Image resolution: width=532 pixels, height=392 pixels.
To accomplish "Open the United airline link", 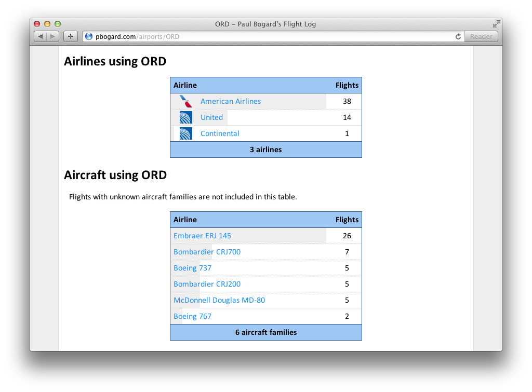I will [211, 117].
